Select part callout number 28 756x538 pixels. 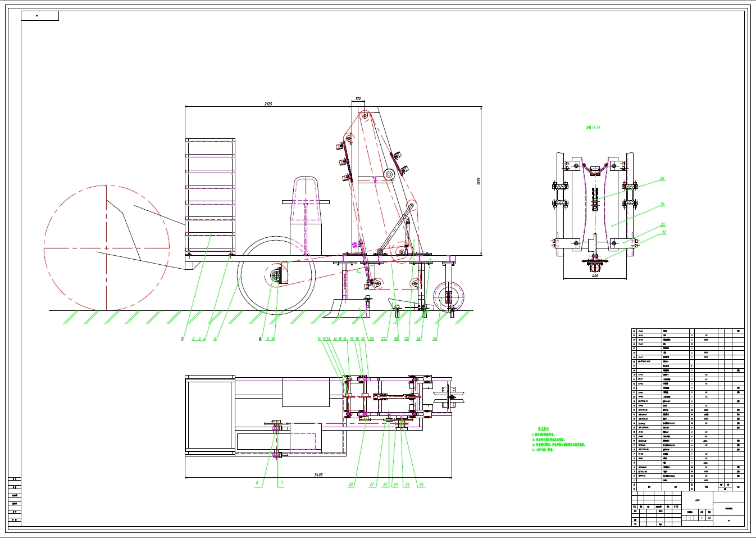point(396,339)
